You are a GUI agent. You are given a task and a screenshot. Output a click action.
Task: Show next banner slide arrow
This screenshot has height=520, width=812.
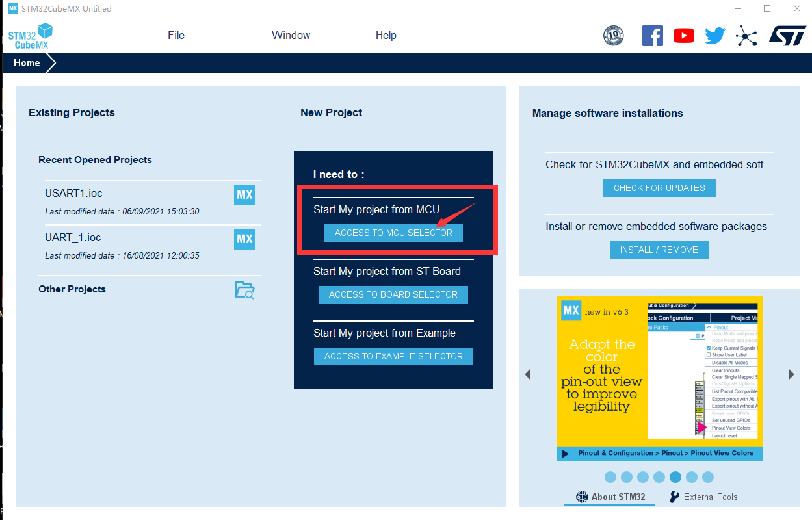(791, 374)
